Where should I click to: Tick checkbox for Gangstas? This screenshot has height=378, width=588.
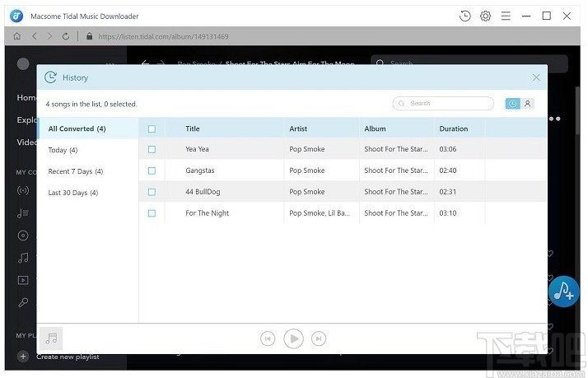152,170
